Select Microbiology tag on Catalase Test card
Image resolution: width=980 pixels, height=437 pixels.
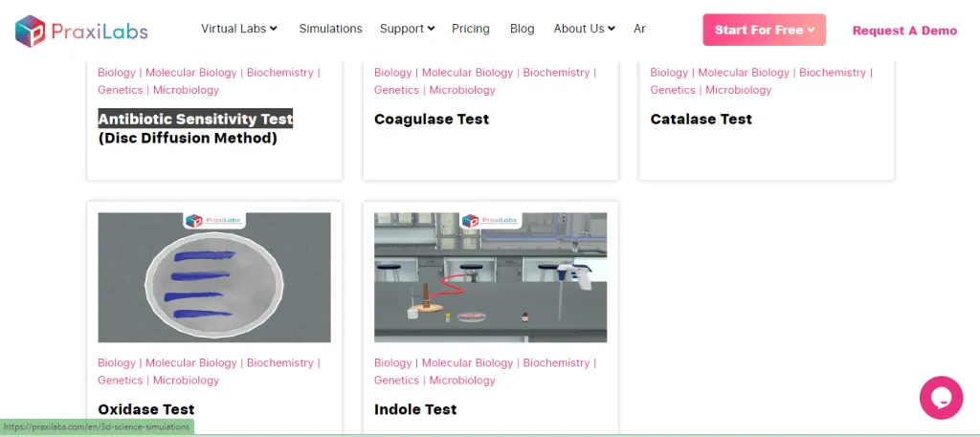point(739,90)
